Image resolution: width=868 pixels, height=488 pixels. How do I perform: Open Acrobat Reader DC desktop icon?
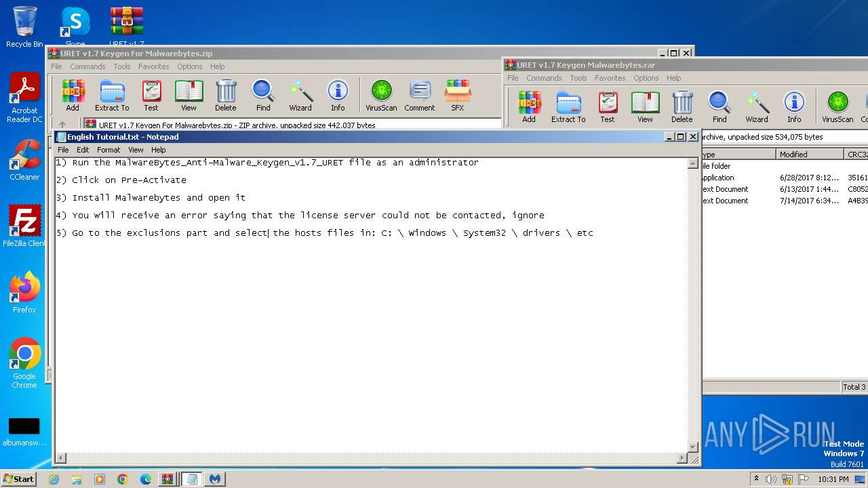pyautogui.click(x=24, y=98)
